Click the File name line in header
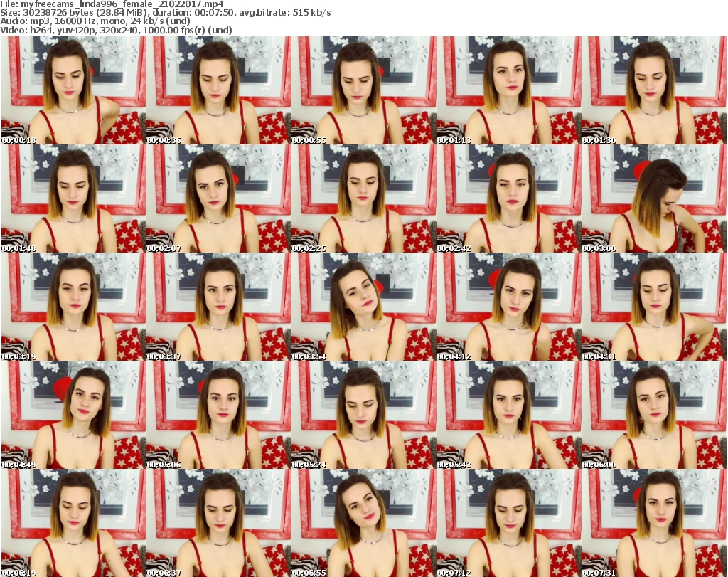Screen dimensions: 728x577 [112, 4]
